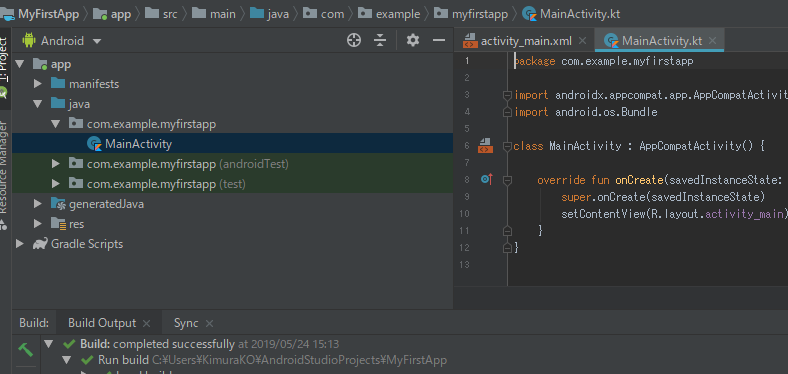Viewport: 788px width, 374px height.
Task: Click the 'package com.example.myfirstapp' code line
Action: click(604, 61)
